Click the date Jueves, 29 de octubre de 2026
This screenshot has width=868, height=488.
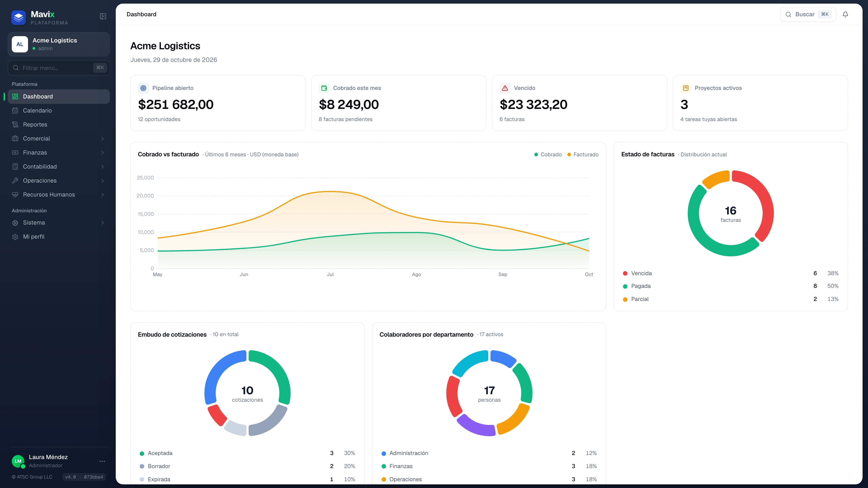(174, 60)
